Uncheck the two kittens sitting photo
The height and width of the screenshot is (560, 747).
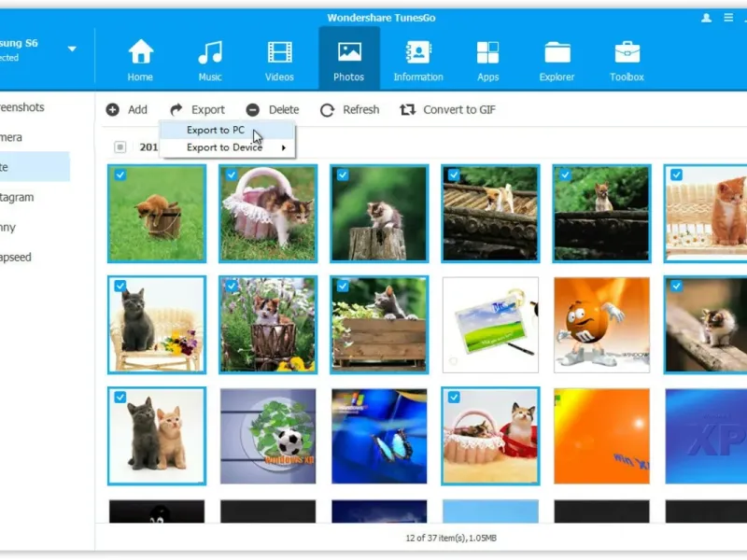pyautogui.click(x=120, y=398)
